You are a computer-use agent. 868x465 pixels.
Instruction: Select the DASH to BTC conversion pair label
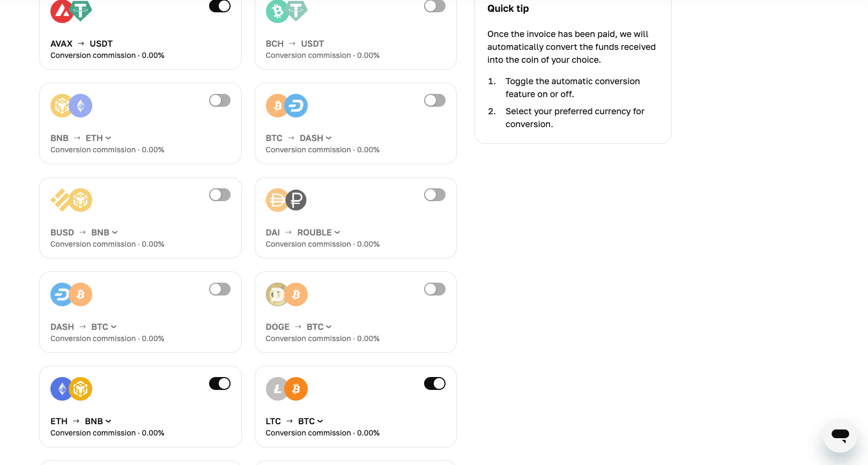83,327
